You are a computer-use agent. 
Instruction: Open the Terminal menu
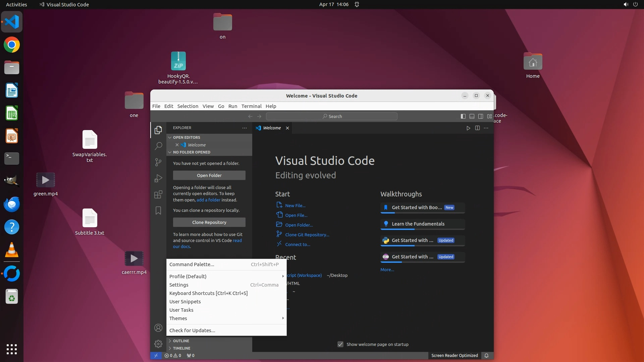point(251,106)
